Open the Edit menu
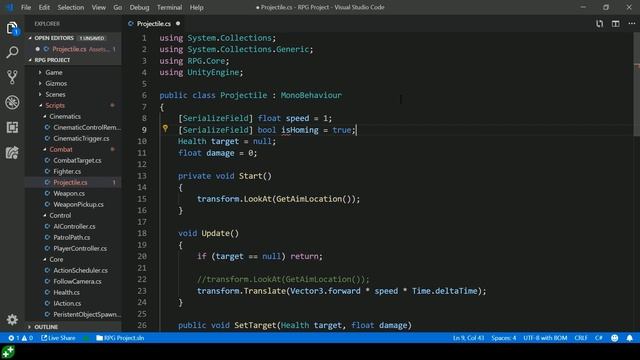This screenshot has width=640, height=360. (44, 7)
